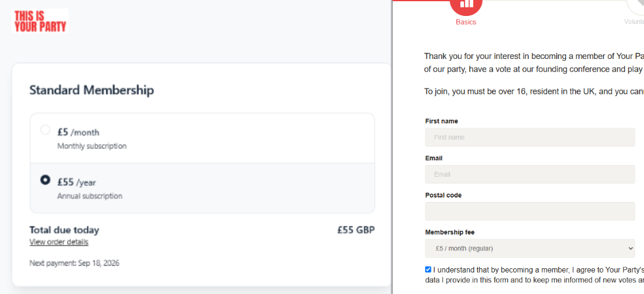Switch to the Basics step label
This screenshot has width=644, height=294.
coord(466,22)
